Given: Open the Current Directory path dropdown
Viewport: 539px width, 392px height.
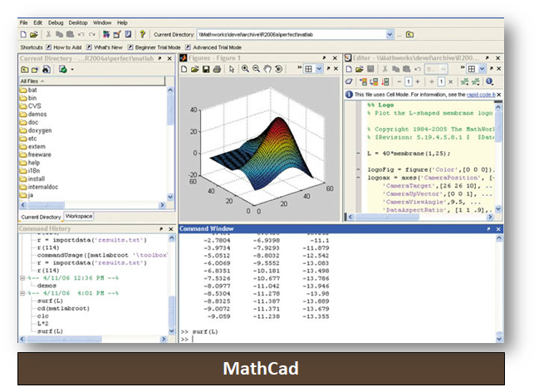Looking at the screenshot, I should [x=390, y=34].
